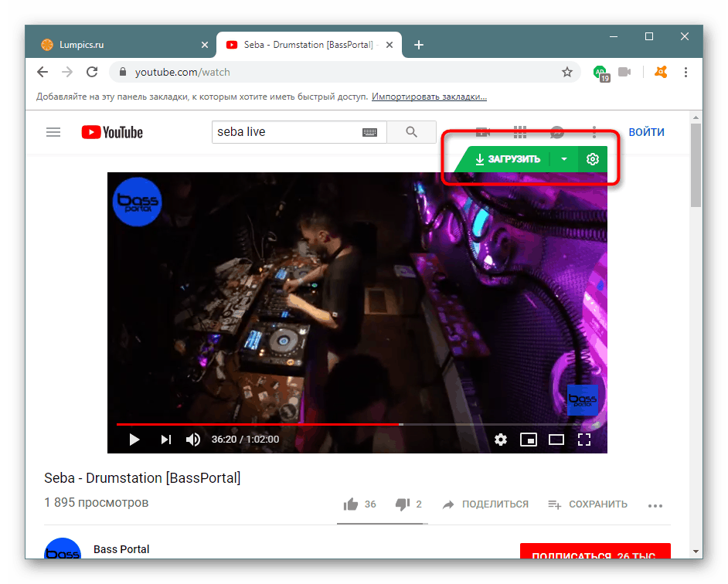
Task: Click ПОДЕЛИТЬСЯ to share the video
Action: [485, 504]
